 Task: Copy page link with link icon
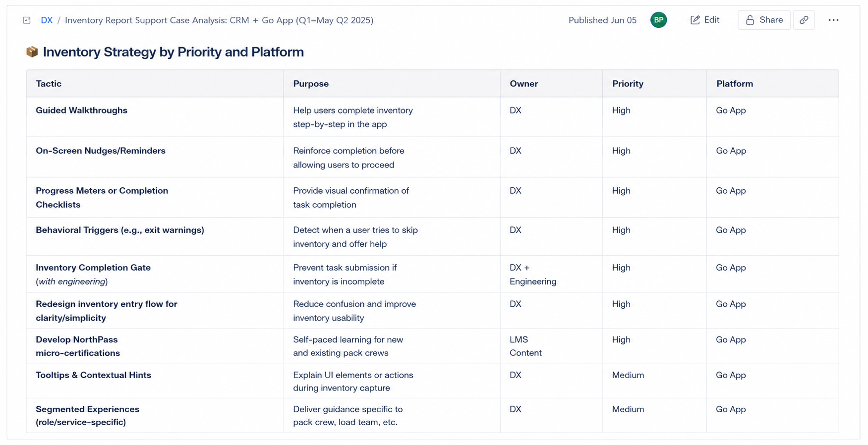804,20
